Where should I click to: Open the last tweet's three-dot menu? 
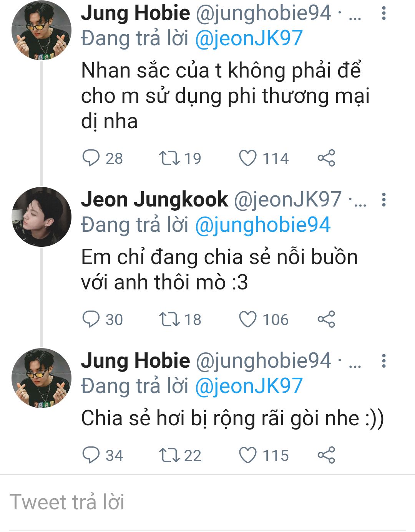click(x=383, y=361)
